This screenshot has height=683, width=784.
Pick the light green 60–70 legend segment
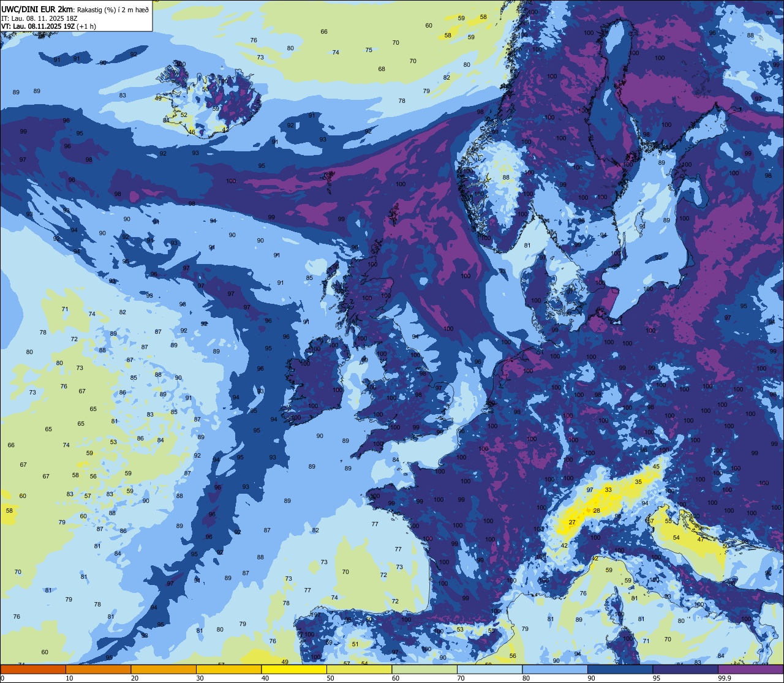(424, 669)
